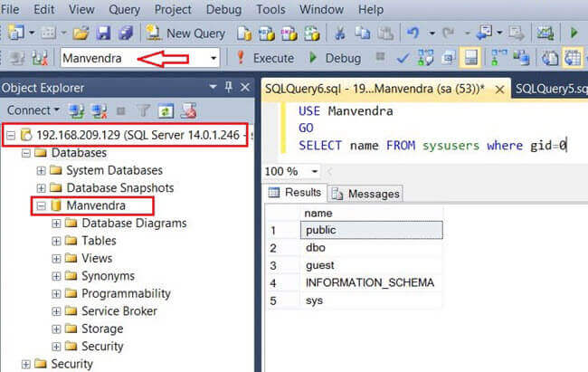This screenshot has height=372, width=588.
Task: Undo the last edit with the blue arrow
Action: click(413, 33)
